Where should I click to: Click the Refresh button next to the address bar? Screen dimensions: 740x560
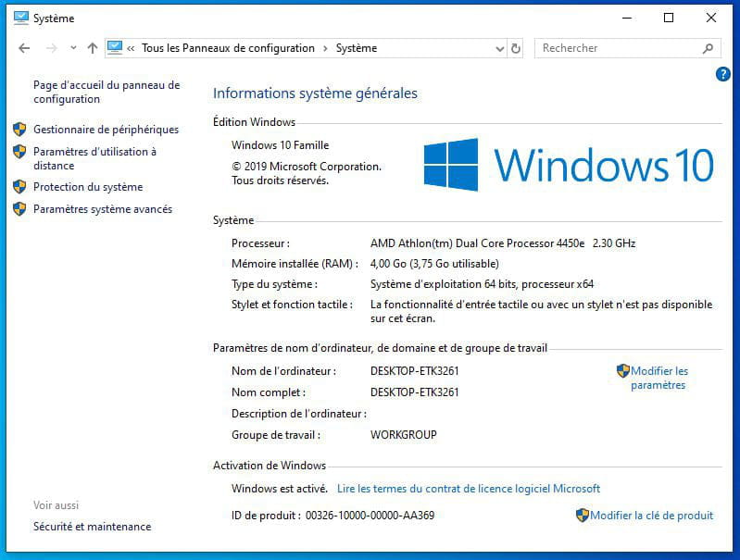coord(516,48)
